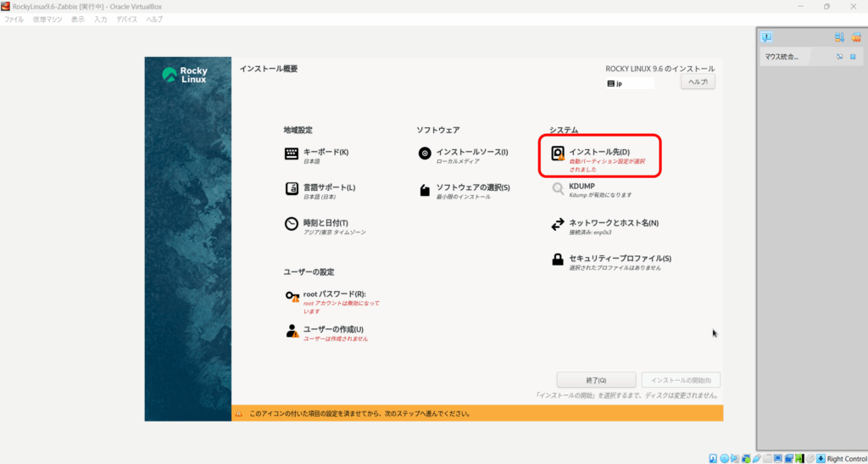Open the ファイル menu
The height and width of the screenshot is (464, 868).
(14, 20)
